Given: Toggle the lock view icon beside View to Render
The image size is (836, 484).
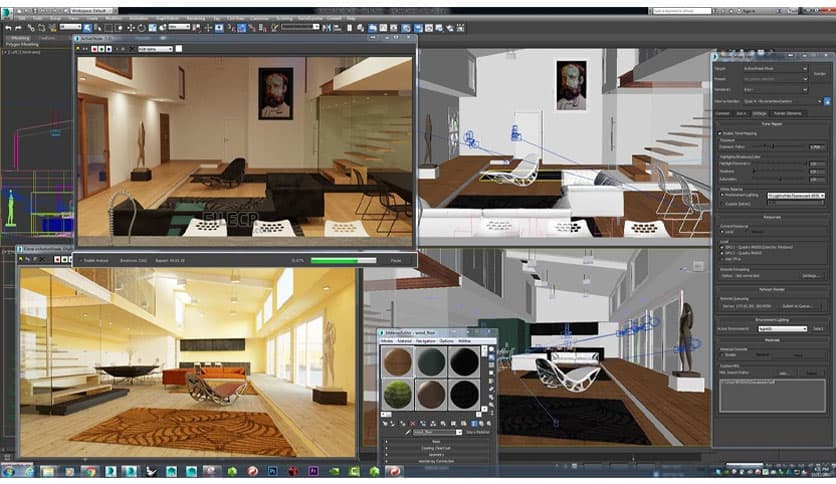Looking at the screenshot, I should click(x=827, y=101).
